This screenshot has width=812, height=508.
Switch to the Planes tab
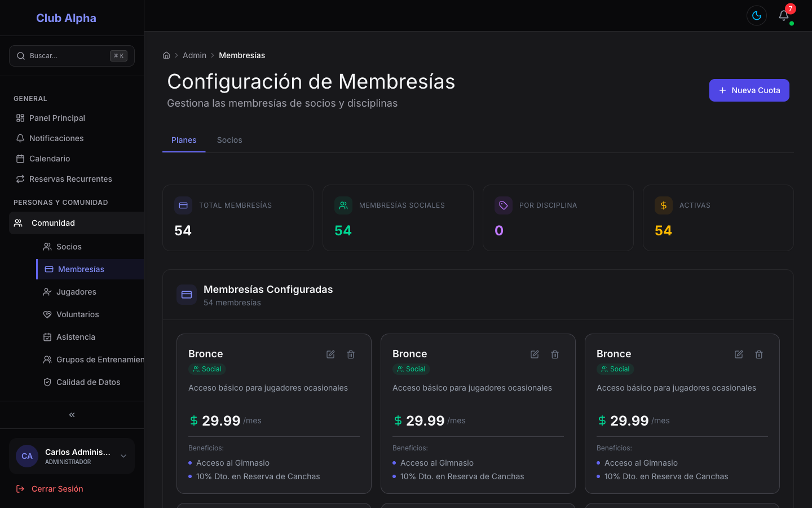click(x=184, y=140)
